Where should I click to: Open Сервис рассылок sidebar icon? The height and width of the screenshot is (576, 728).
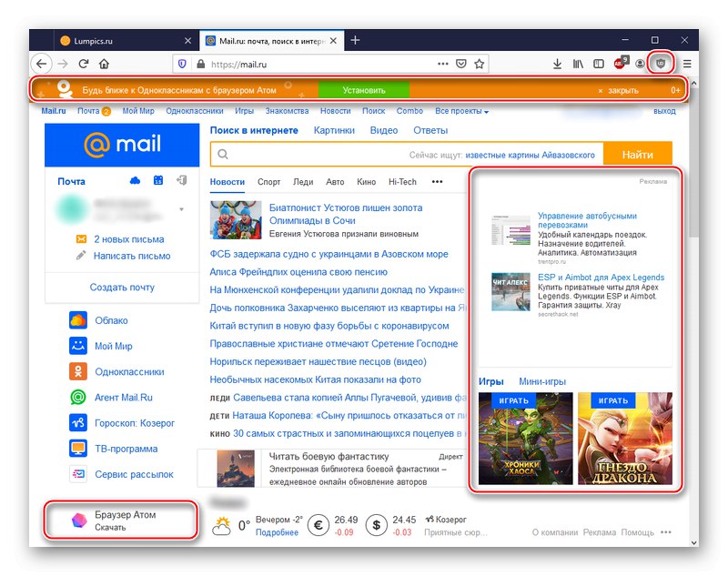point(78,474)
